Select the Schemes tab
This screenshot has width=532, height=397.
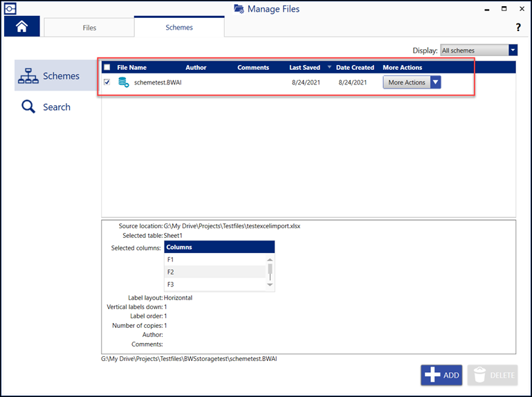pos(179,27)
